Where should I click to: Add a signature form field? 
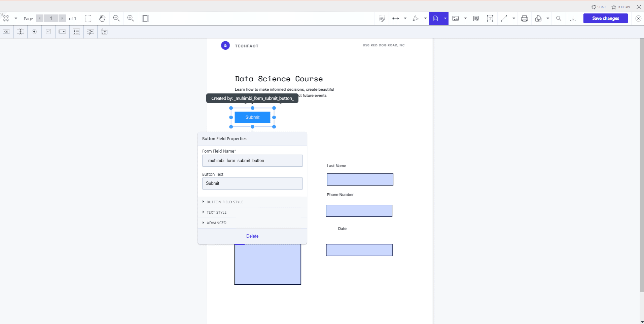pyautogui.click(x=90, y=32)
